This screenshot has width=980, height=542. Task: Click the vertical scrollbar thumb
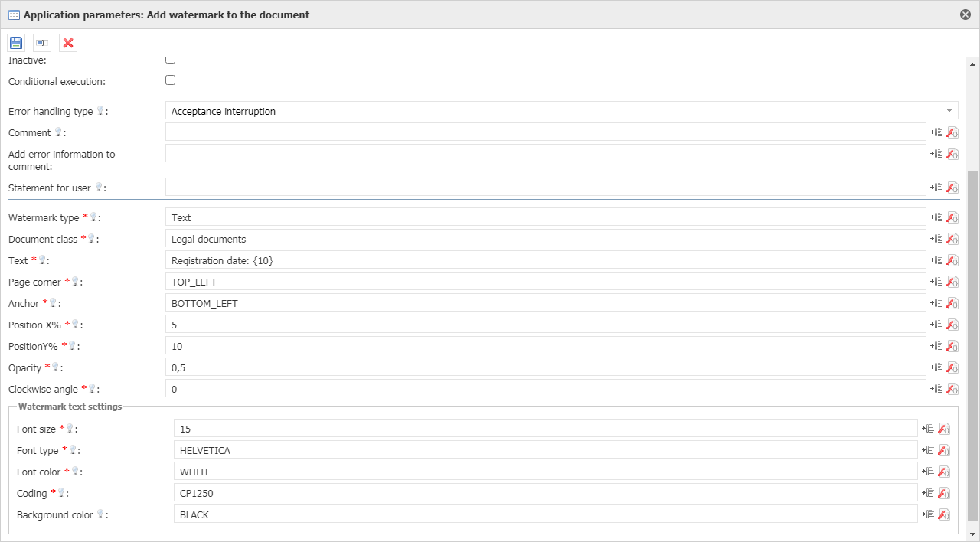coord(973,346)
